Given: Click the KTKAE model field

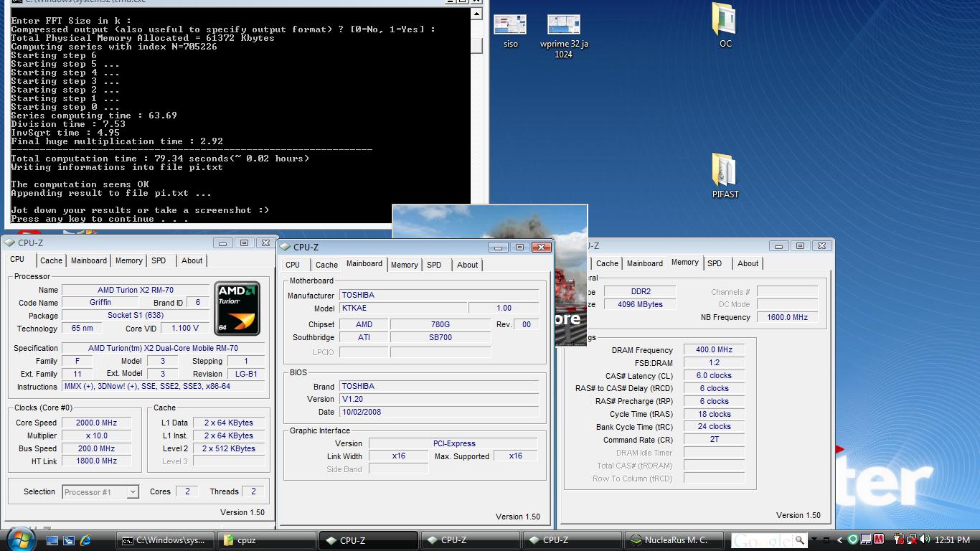Looking at the screenshot, I should pos(402,308).
